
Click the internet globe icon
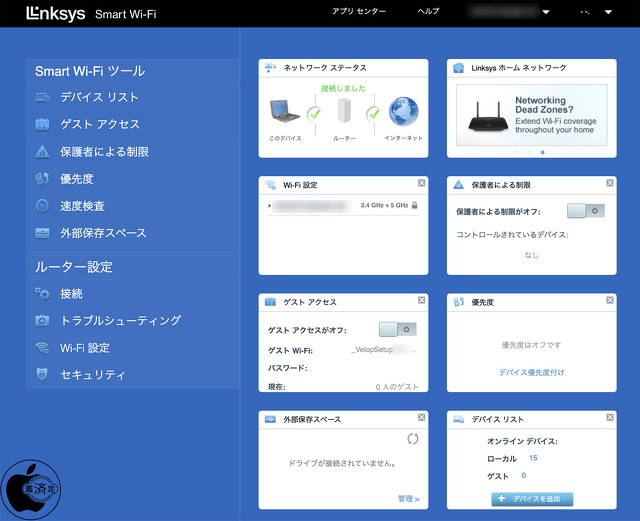coord(403,111)
